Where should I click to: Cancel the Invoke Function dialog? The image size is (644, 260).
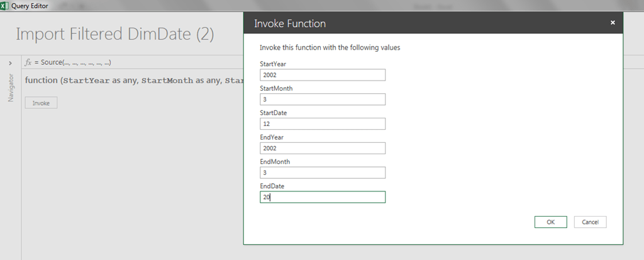point(590,222)
